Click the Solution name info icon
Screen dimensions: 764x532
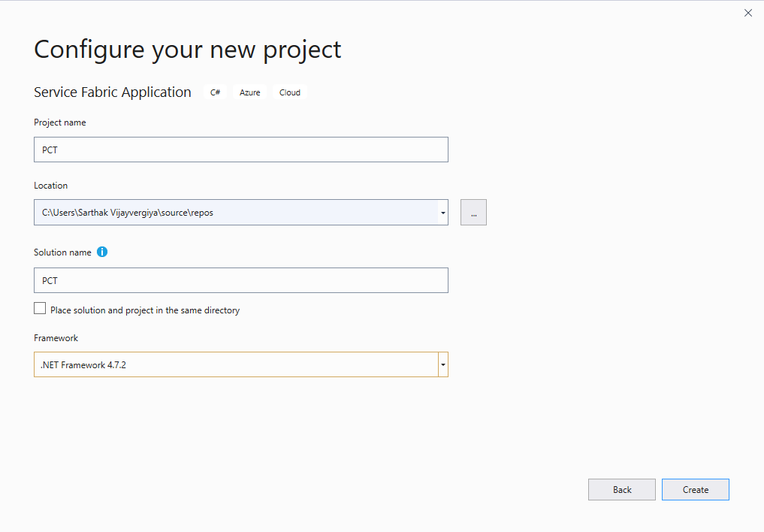click(102, 252)
